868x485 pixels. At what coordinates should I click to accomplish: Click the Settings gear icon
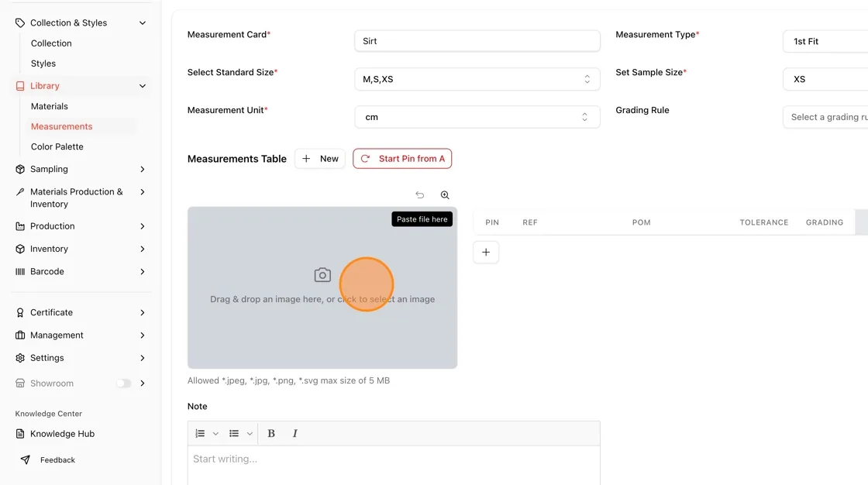click(20, 358)
